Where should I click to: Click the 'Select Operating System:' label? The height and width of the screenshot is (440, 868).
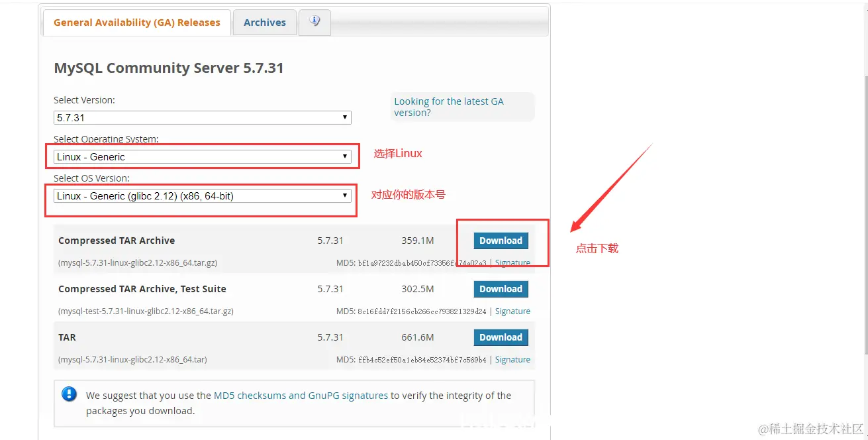tap(106, 139)
